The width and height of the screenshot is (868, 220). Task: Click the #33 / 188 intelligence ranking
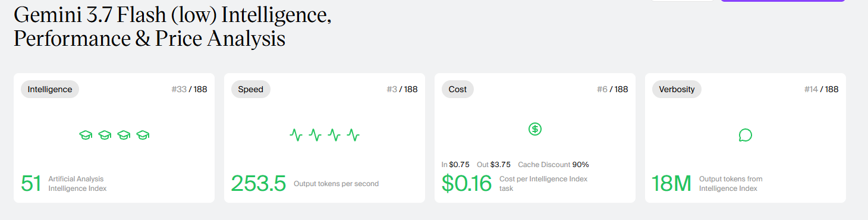[189, 89]
